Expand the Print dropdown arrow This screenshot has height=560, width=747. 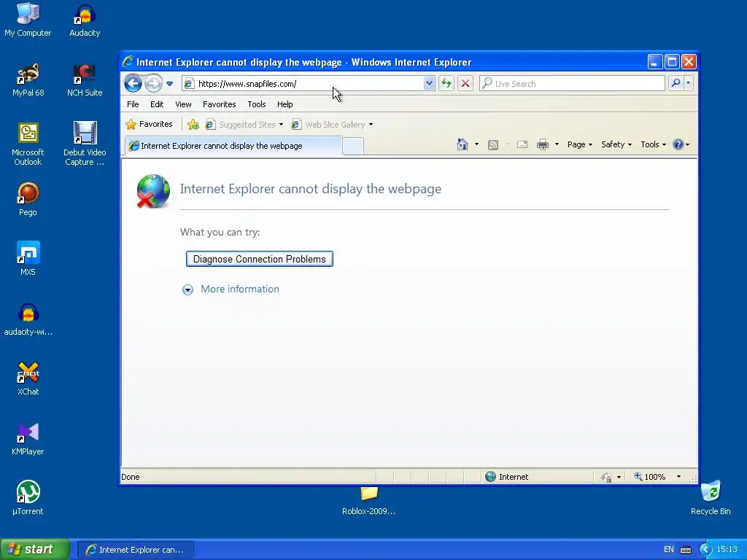[557, 144]
